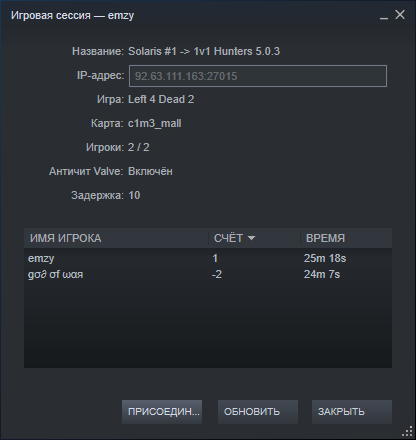Click the score value 1 for emzy
Image resolution: width=416 pixels, height=440 pixels.
[x=215, y=258]
